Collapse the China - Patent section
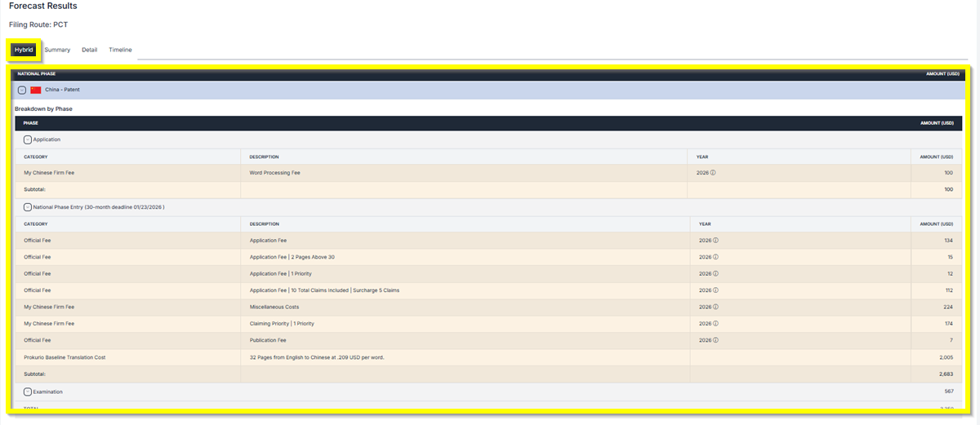Viewport: 980px width, 425px height. click(x=22, y=90)
